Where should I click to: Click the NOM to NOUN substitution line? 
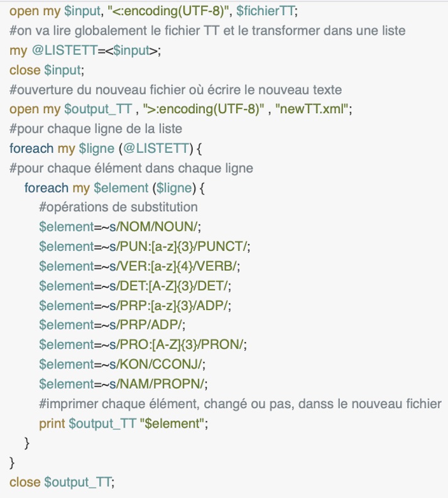[120, 227]
